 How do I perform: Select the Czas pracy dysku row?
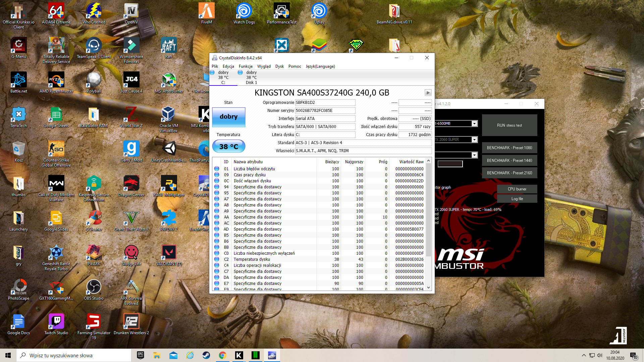tap(319, 175)
